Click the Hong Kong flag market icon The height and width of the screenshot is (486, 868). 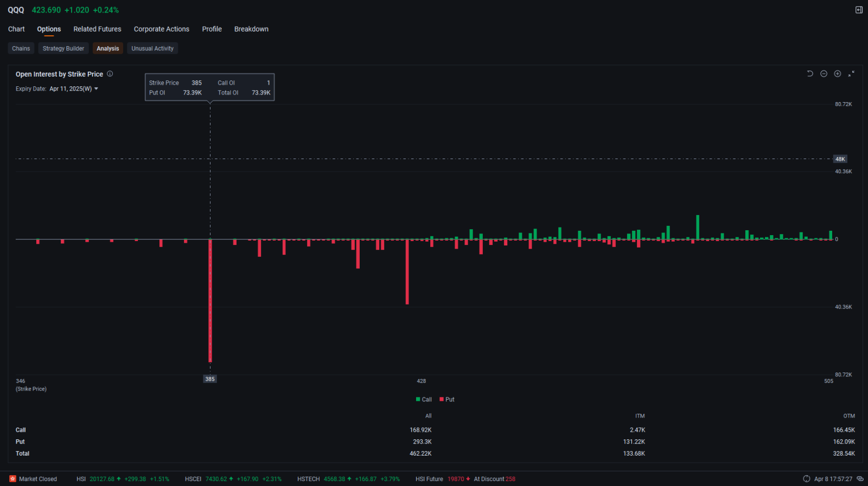click(12, 479)
